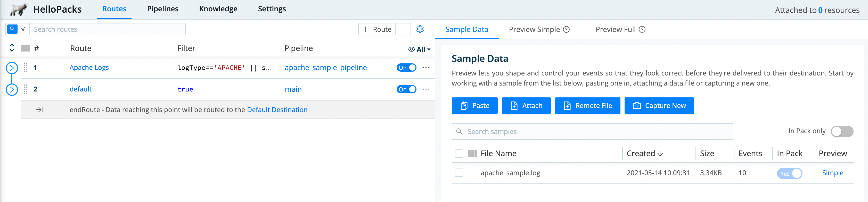The image size is (868, 202).
Task: Open the Preview Full tab
Action: point(615,30)
